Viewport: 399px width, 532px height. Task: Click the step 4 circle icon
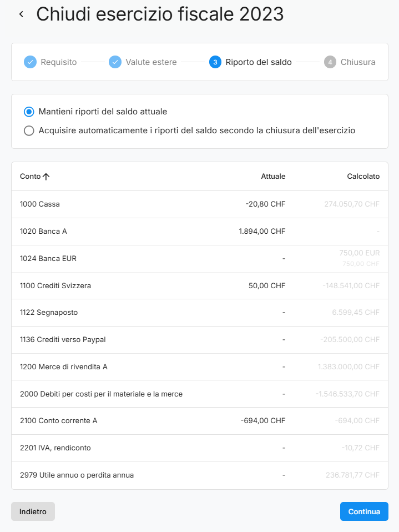330,62
